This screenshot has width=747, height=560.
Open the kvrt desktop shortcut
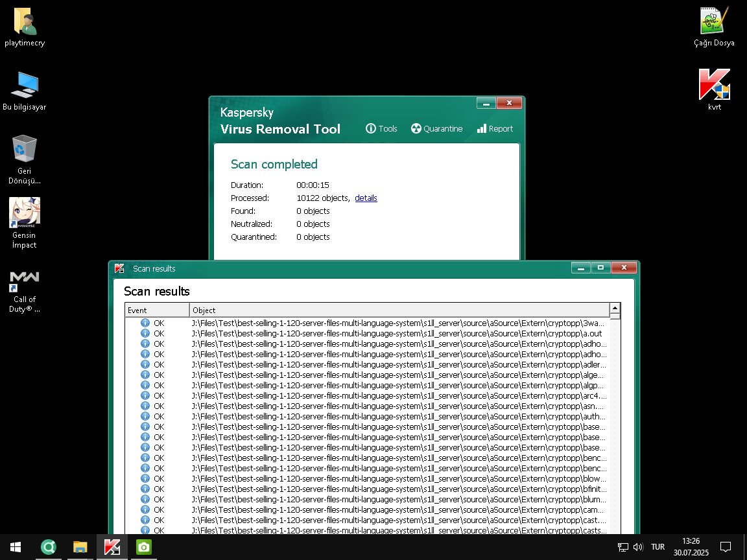pyautogui.click(x=714, y=85)
